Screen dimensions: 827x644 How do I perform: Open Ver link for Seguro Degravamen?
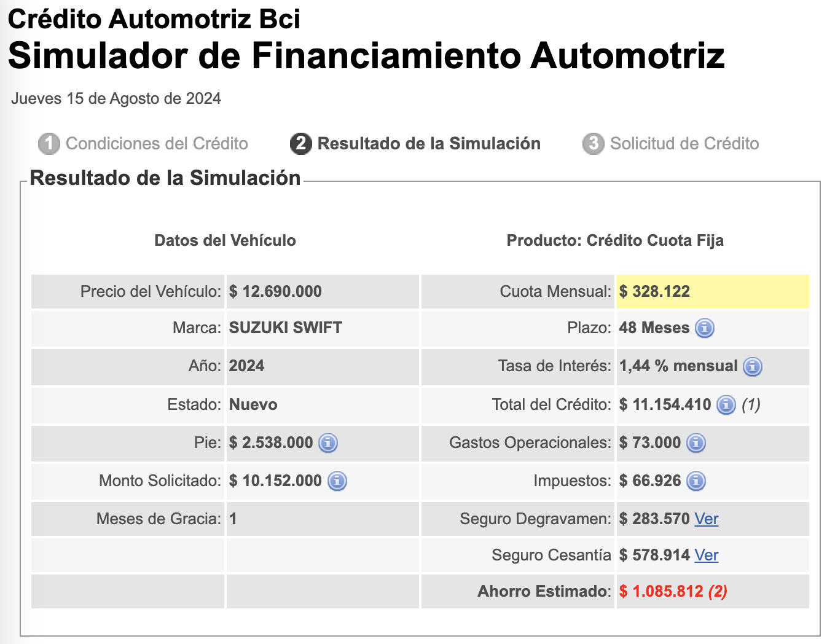click(x=707, y=519)
